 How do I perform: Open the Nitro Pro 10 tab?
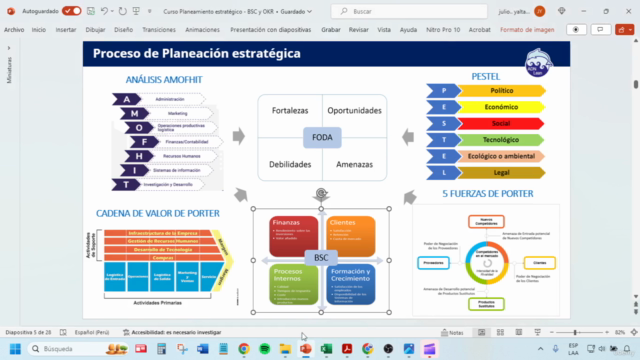443,30
